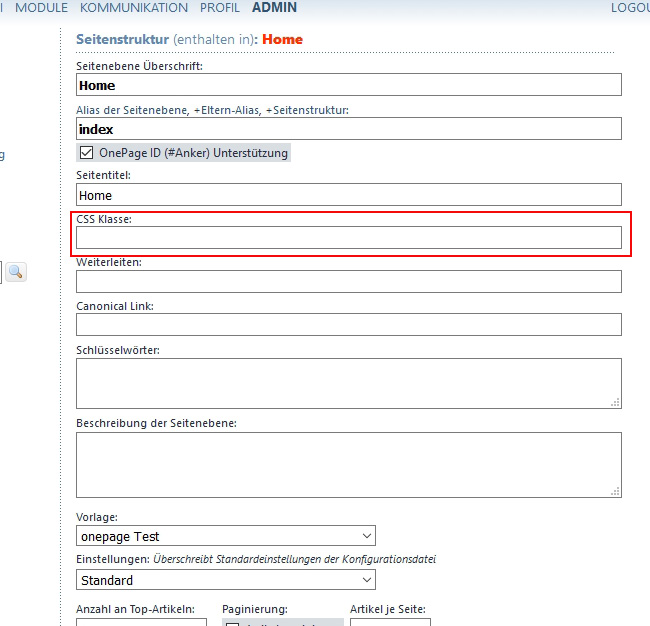Viewport: 650px width, 626px height.
Task: Click the Schlüsselwörter textarea resize handle
Action: click(616, 402)
